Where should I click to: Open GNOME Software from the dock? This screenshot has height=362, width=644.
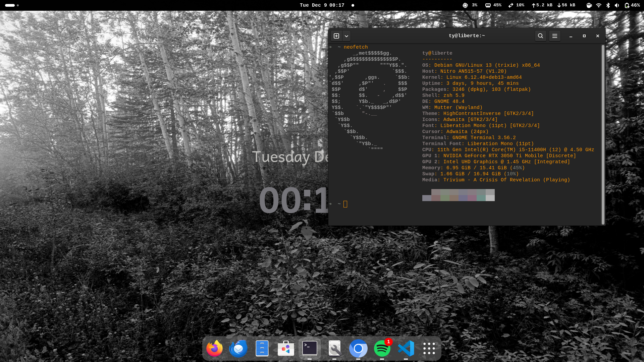(x=286, y=349)
